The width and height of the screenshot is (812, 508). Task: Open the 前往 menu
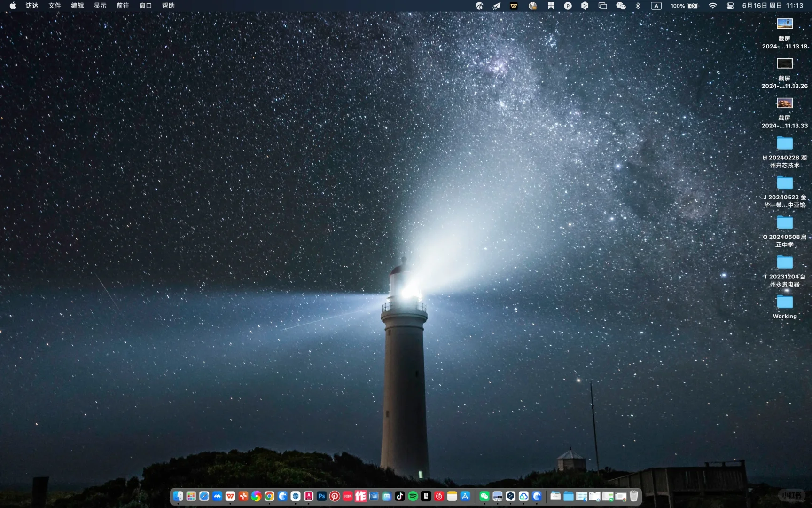click(x=123, y=6)
